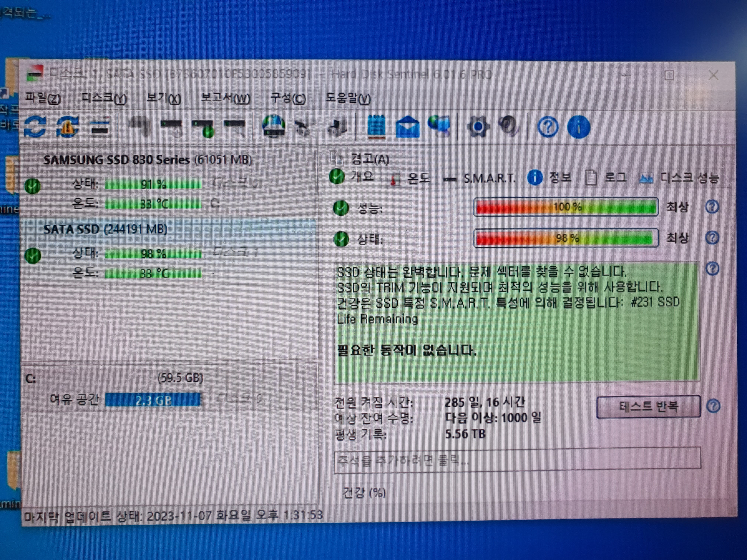Click the help icon beside green status text box
747x560 pixels.
pyautogui.click(x=712, y=269)
